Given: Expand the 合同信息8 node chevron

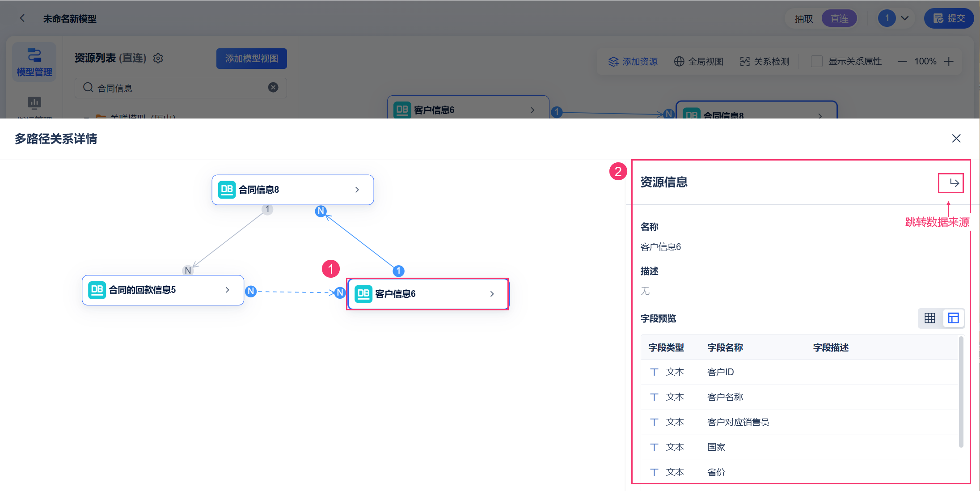Looking at the screenshot, I should pos(357,190).
